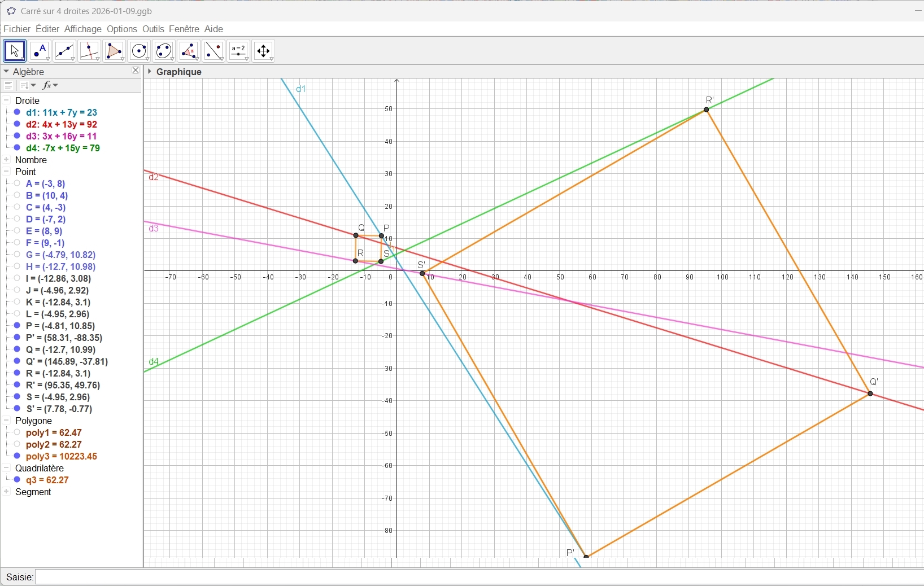Hide q3 using its visibility bullet
This screenshot has height=586, width=924.
[x=18, y=480]
